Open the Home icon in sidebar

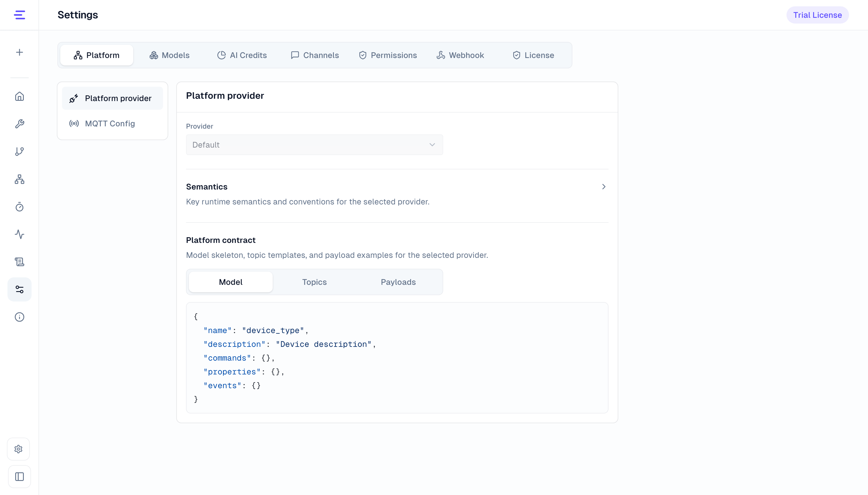(19, 96)
